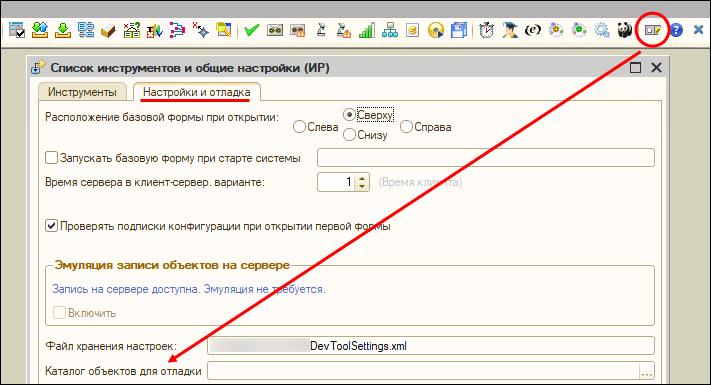Click the dialog title bar icon
Viewport: 711px width, 385px height.
pyautogui.click(x=38, y=67)
